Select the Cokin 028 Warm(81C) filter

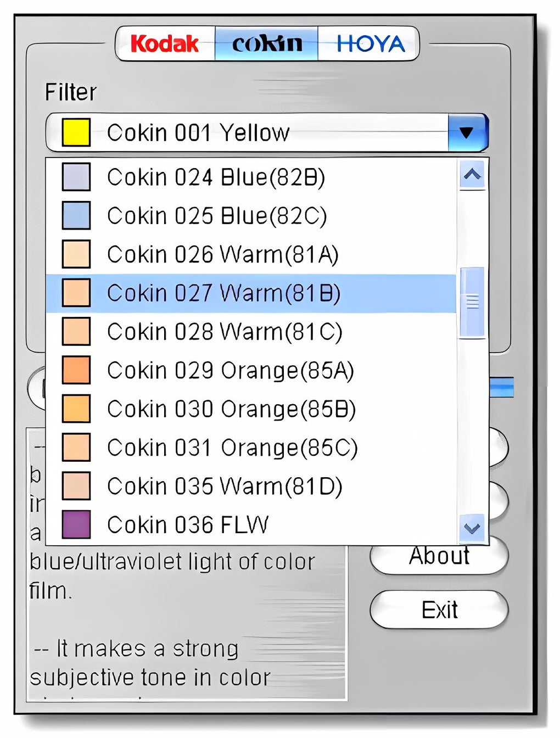coord(225,331)
